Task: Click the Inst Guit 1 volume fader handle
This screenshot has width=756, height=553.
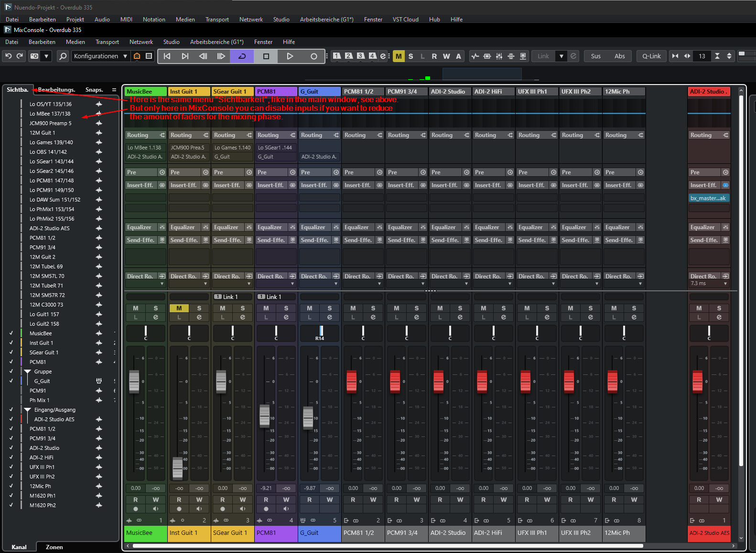Action: 178,468
